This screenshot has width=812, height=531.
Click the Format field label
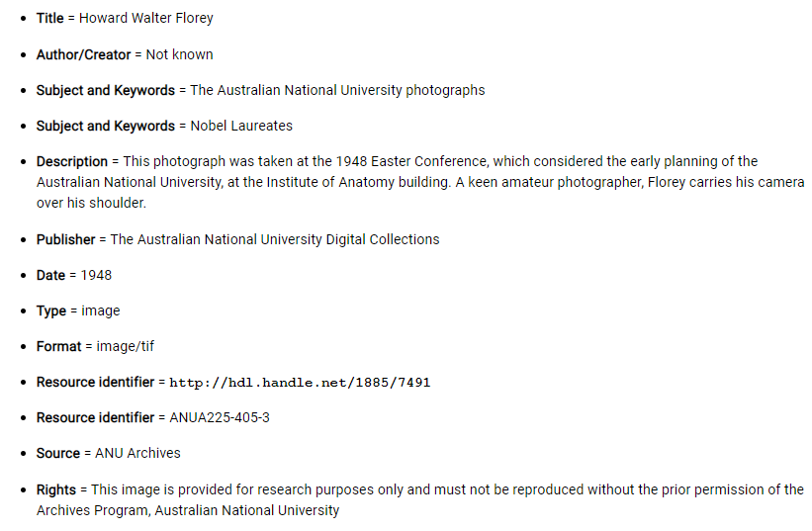pos(58,346)
